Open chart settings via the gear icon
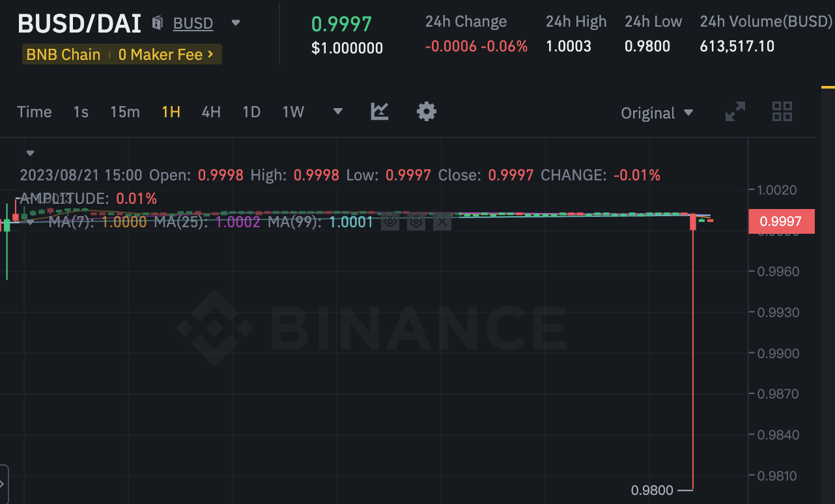This screenshot has height=504, width=835. coord(427,111)
